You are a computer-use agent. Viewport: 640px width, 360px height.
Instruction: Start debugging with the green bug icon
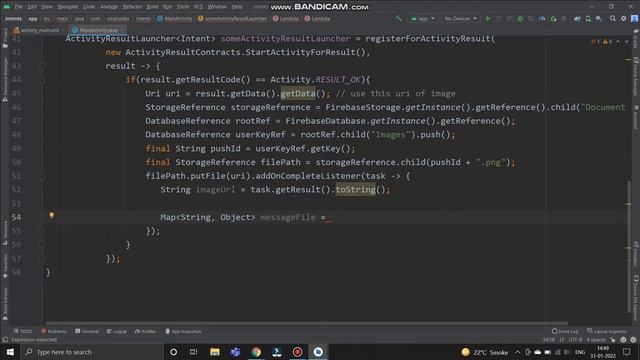point(520,19)
